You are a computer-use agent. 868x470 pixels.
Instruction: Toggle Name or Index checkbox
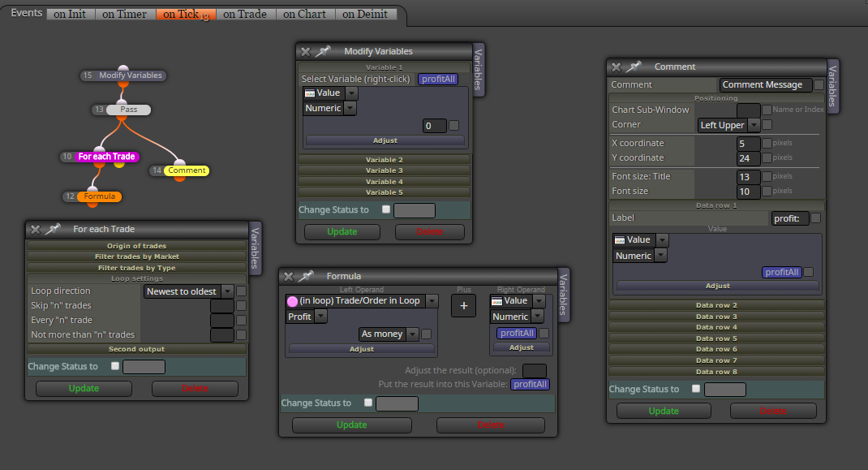767,110
